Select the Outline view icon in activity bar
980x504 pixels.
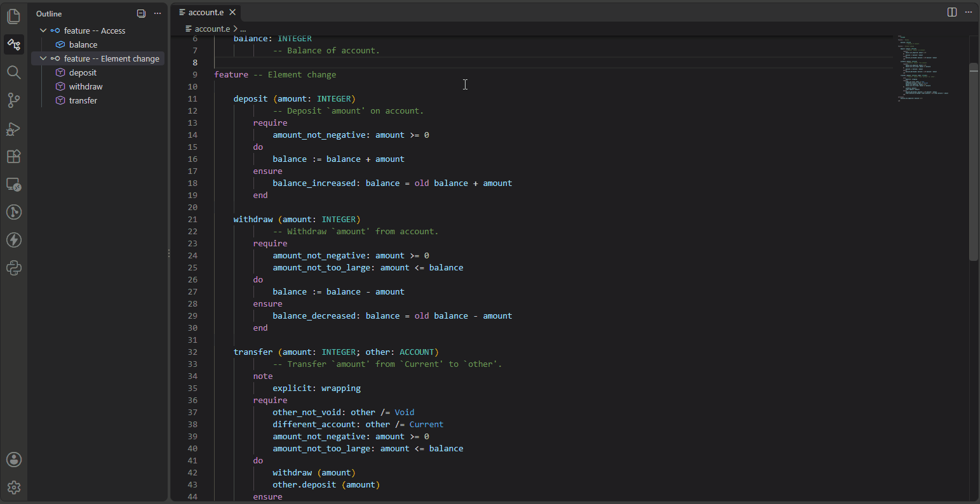[14, 44]
